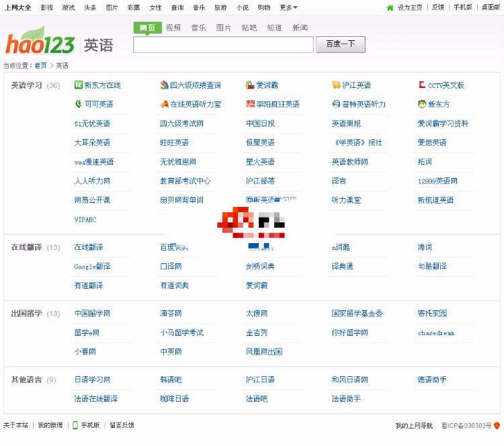
Task: Switch to the 知道 search tab
Action: coord(274,28)
